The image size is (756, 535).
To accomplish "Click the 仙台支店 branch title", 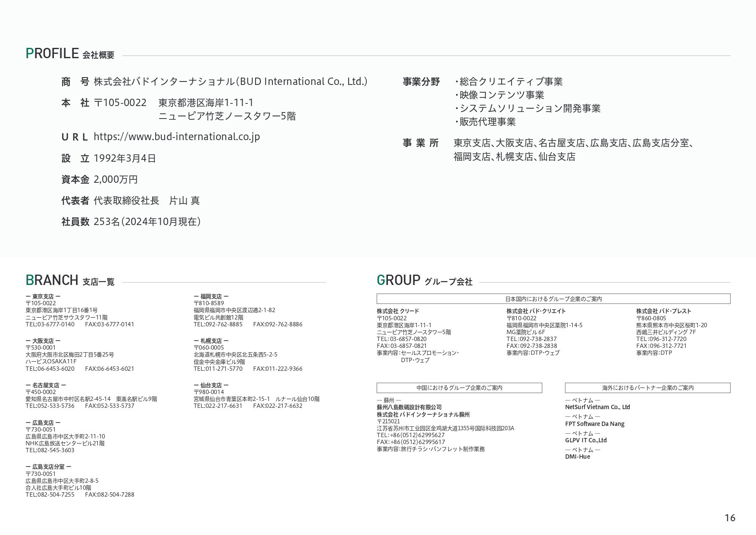I will [x=211, y=385].
